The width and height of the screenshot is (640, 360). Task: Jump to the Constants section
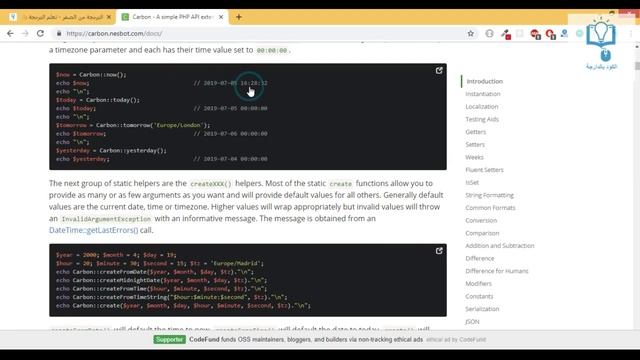point(479,296)
